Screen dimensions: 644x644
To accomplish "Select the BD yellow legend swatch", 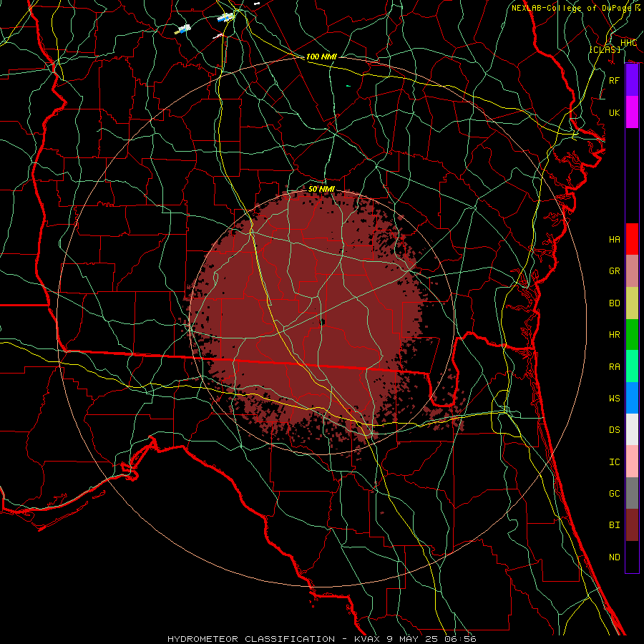I will click(x=632, y=303).
